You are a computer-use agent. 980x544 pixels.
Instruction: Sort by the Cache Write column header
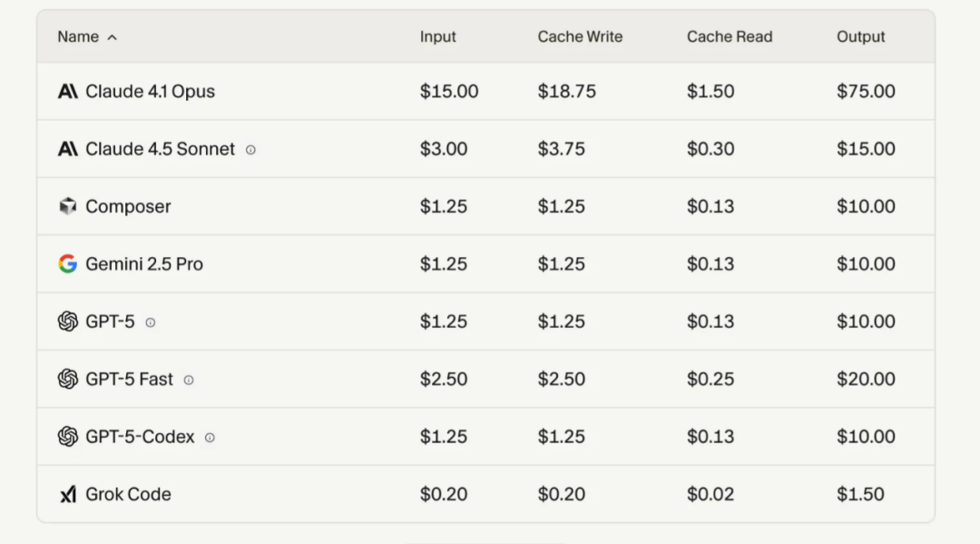(580, 37)
